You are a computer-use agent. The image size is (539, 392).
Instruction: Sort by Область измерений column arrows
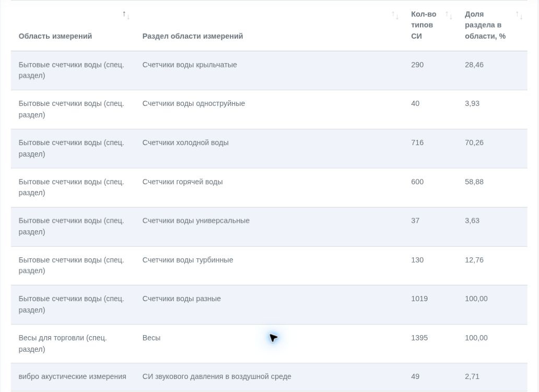[x=126, y=15]
